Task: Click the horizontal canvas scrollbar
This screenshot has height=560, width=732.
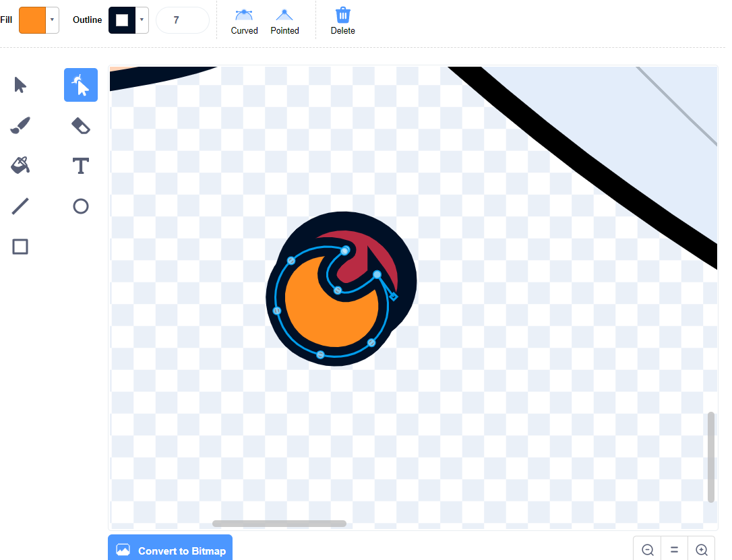Action: click(279, 524)
